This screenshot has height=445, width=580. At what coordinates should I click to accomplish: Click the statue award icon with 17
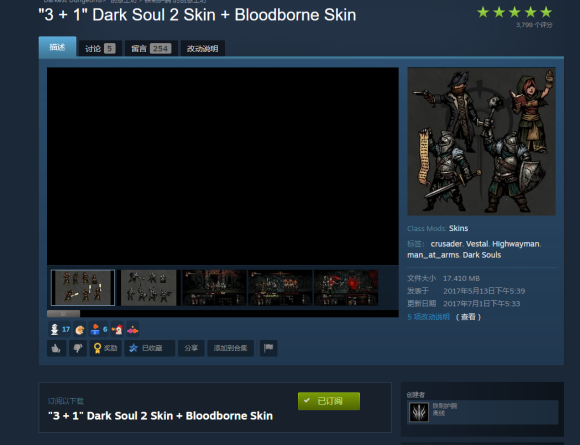point(60,329)
